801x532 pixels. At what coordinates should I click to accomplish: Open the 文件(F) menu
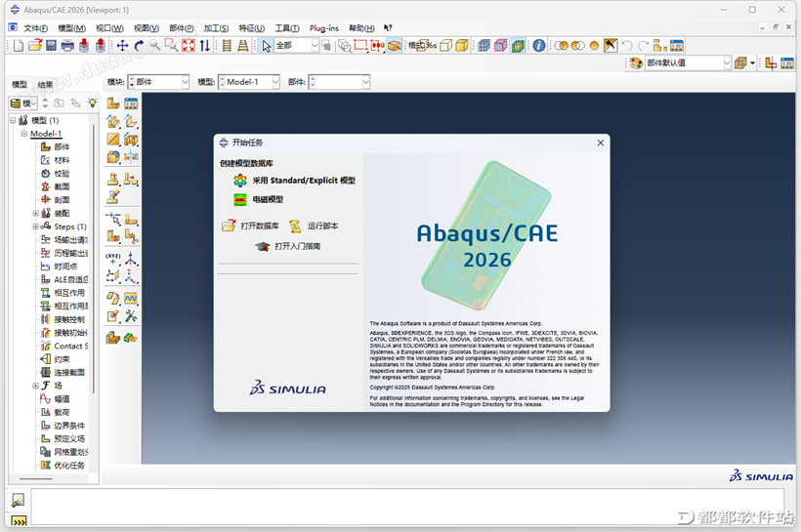point(36,28)
